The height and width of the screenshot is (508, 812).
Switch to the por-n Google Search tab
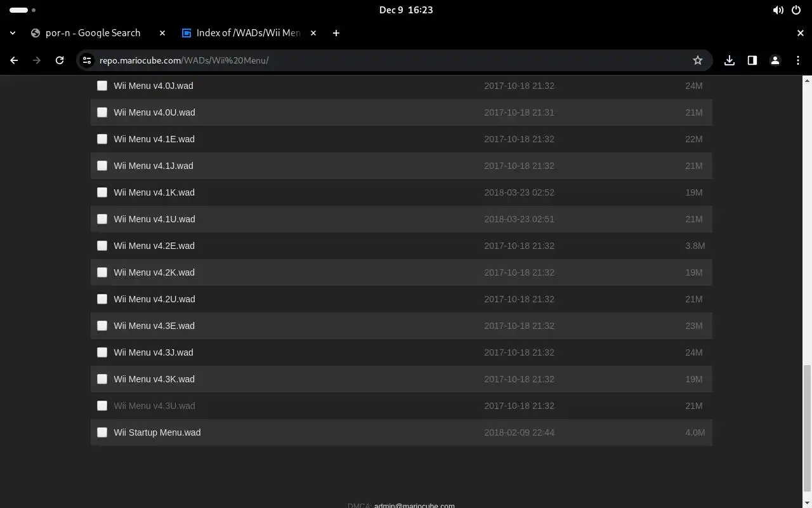(92, 33)
